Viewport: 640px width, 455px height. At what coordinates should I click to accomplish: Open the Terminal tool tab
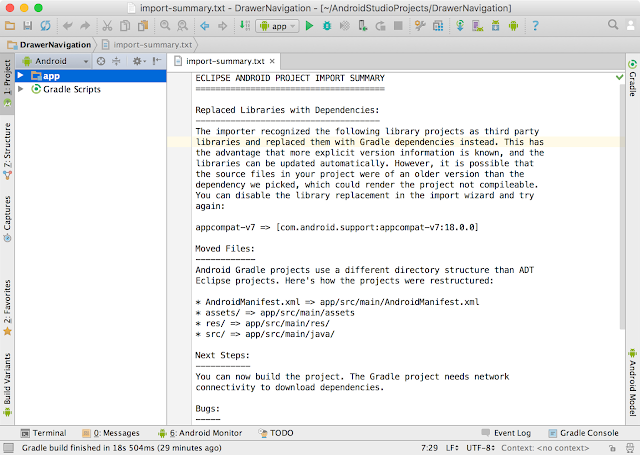(x=44, y=433)
